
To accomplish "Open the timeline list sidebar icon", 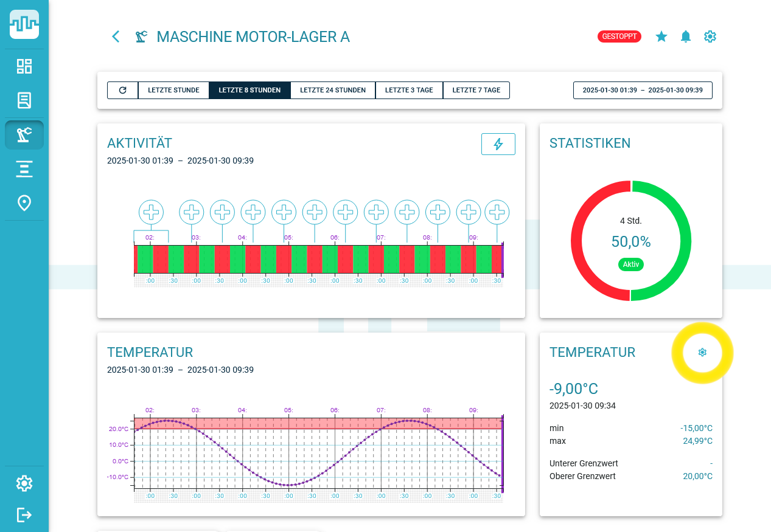I will (24, 169).
